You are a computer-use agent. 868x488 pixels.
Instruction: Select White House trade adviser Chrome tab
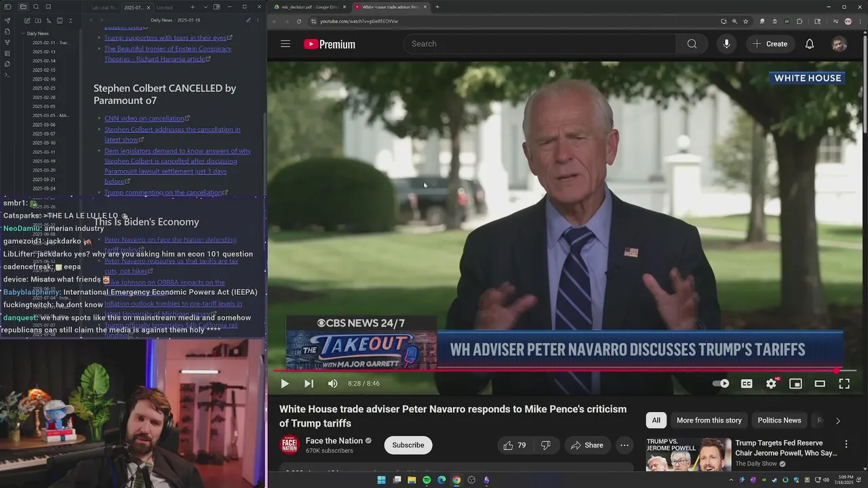390,7
